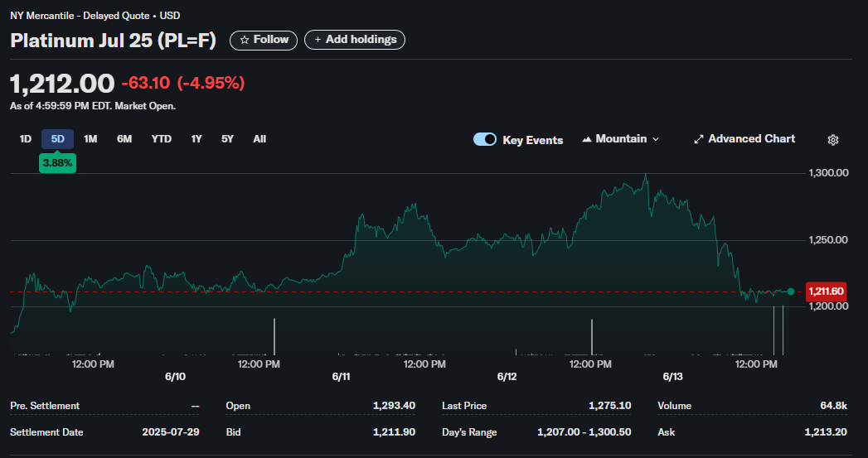Show the YTD chart range
The image size is (868, 458).
pyautogui.click(x=162, y=139)
